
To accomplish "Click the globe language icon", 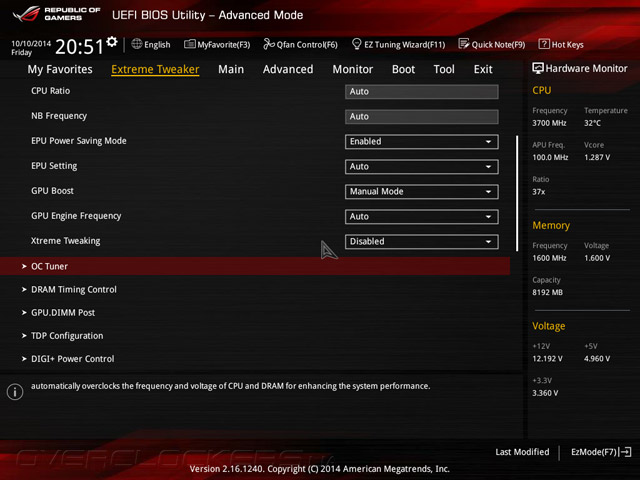I will [137, 44].
